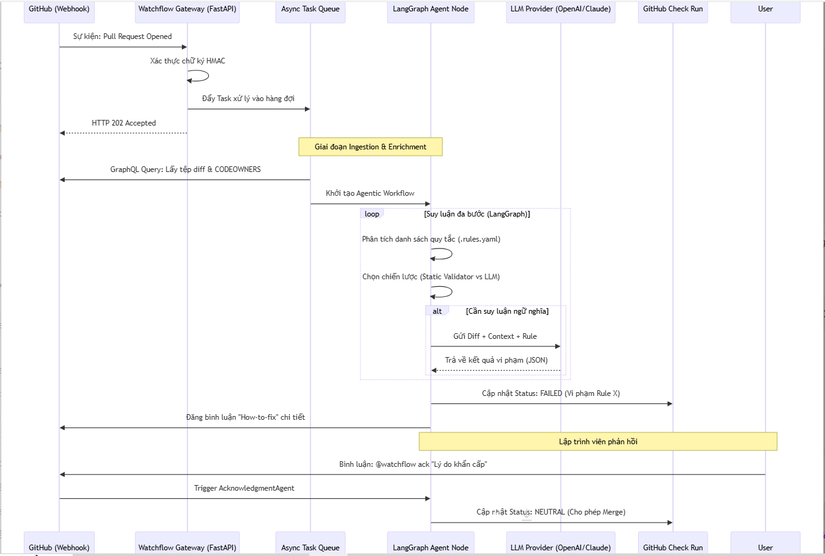Click 'Trả về kết quả vi phạm (JSON)'
The image size is (825, 556).
496,360
